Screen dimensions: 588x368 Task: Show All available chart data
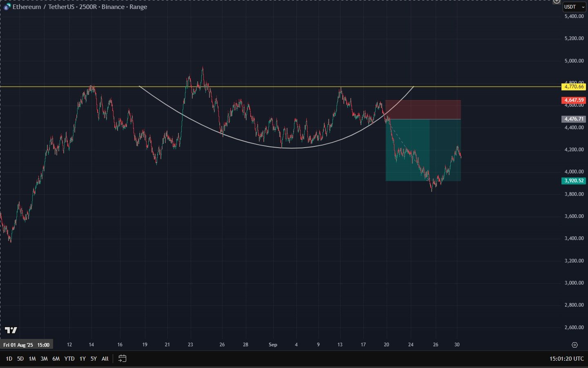[x=105, y=359]
